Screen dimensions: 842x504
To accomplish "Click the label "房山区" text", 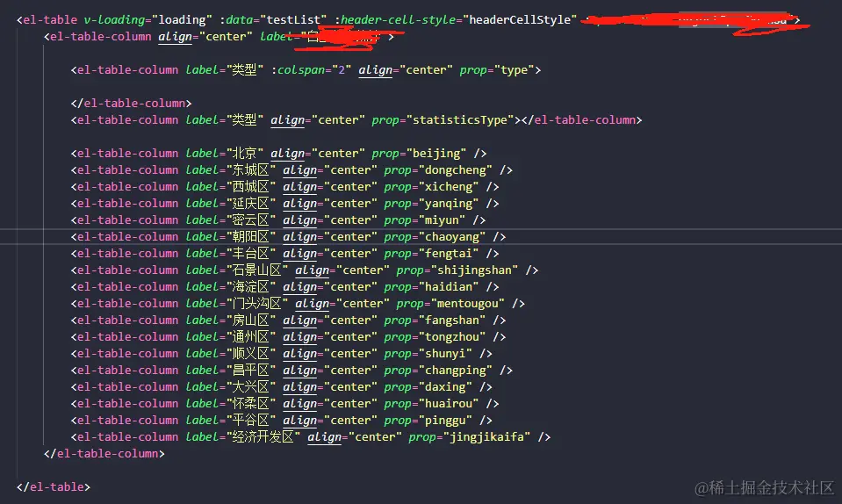I will pyautogui.click(x=251, y=320).
